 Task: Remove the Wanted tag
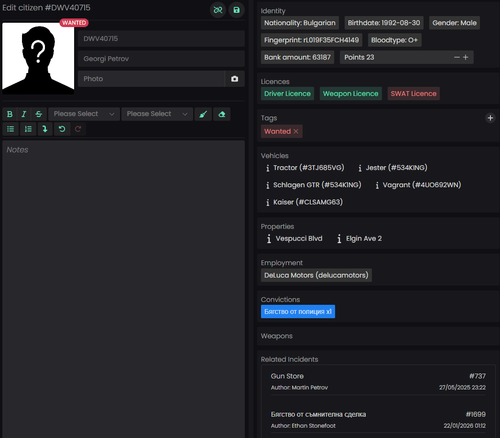(296, 131)
